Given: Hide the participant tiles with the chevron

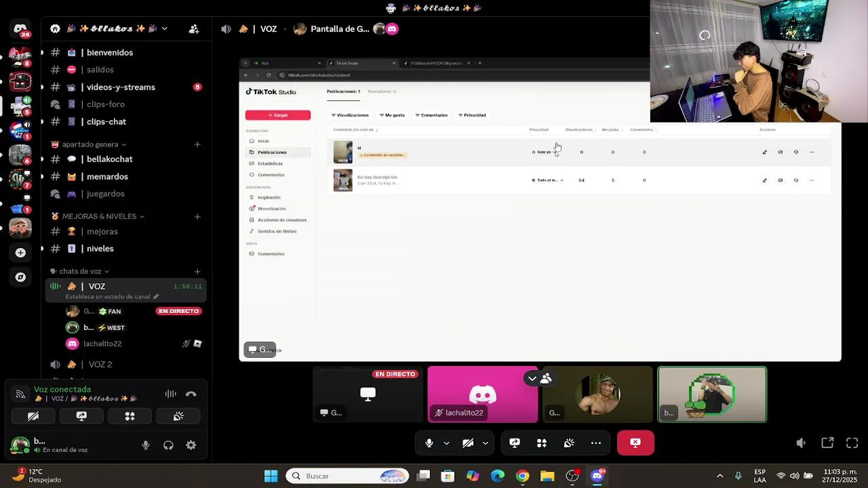Looking at the screenshot, I should pos(532,379).
